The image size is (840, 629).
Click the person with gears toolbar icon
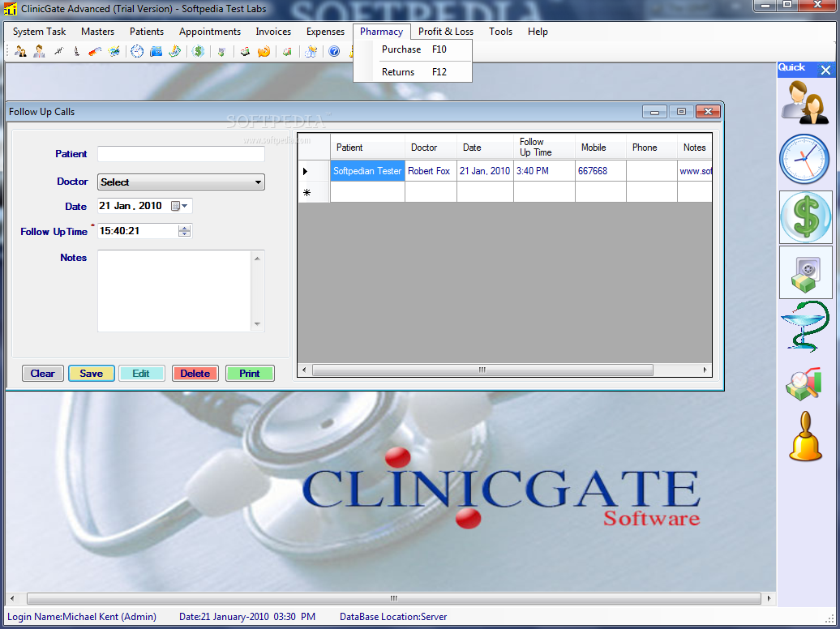(x=311, y=51)
